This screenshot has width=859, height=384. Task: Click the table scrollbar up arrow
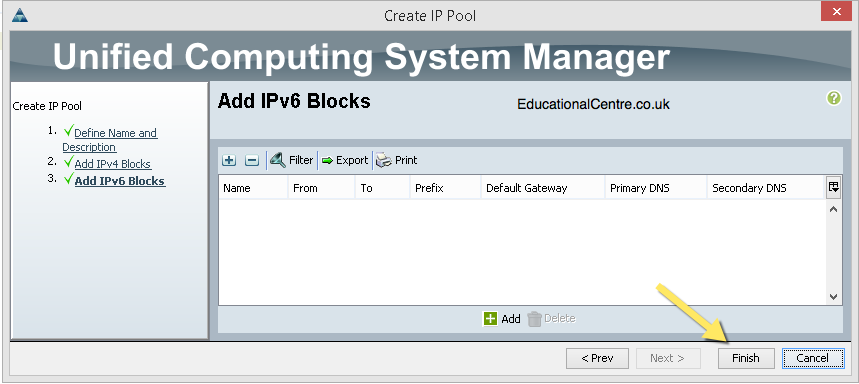833,209
